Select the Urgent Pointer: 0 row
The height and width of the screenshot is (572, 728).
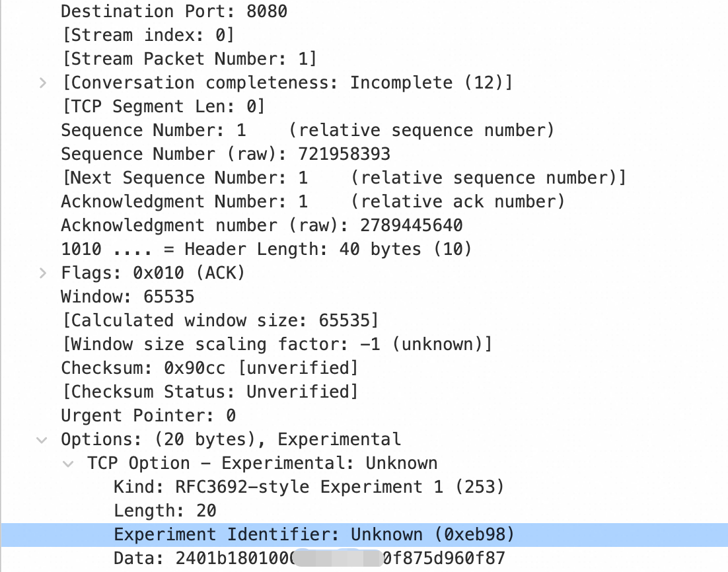[148, 415]
